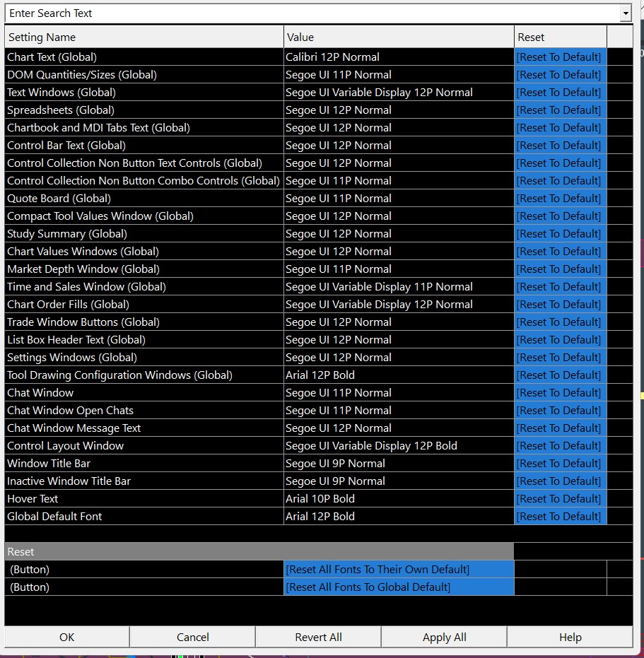Select the Calibri 12P Normal value cell

[x=399, y=57]
